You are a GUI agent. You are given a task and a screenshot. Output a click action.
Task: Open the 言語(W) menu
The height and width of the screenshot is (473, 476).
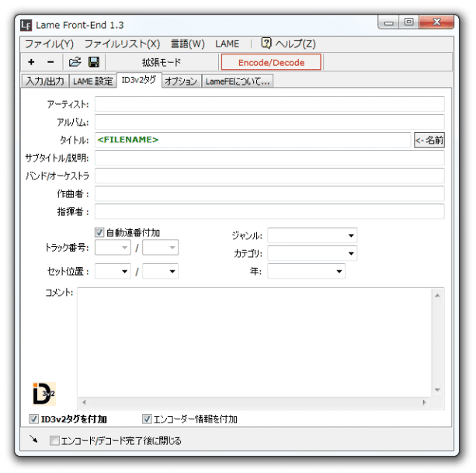[x=188, y=44]
